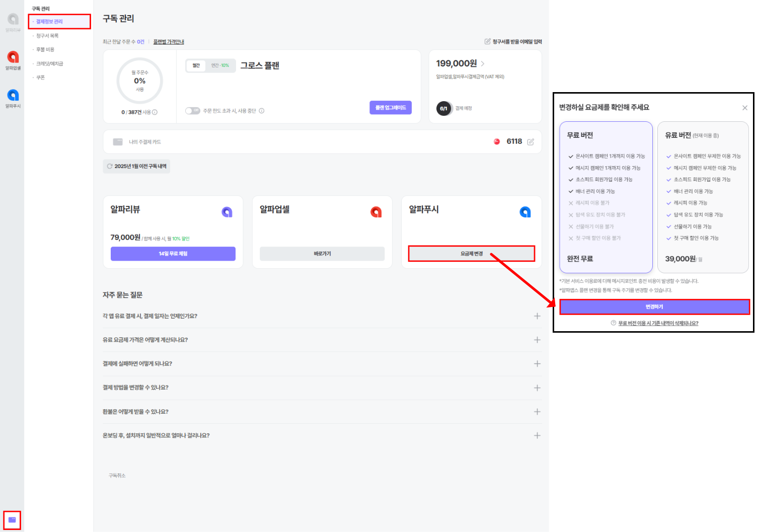Image resolution: width=757 pixels, height=532 pixels.
Task: Open 쿠폰 menu item
Action: (40, 78)
